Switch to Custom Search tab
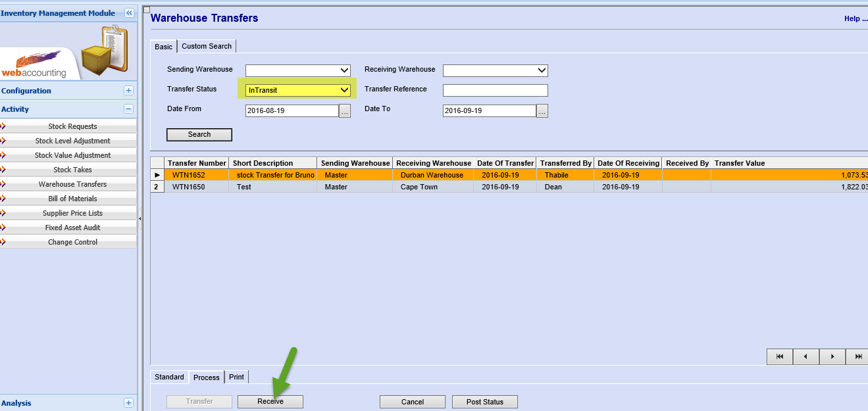The image size is (868, 411). [207, 46]
